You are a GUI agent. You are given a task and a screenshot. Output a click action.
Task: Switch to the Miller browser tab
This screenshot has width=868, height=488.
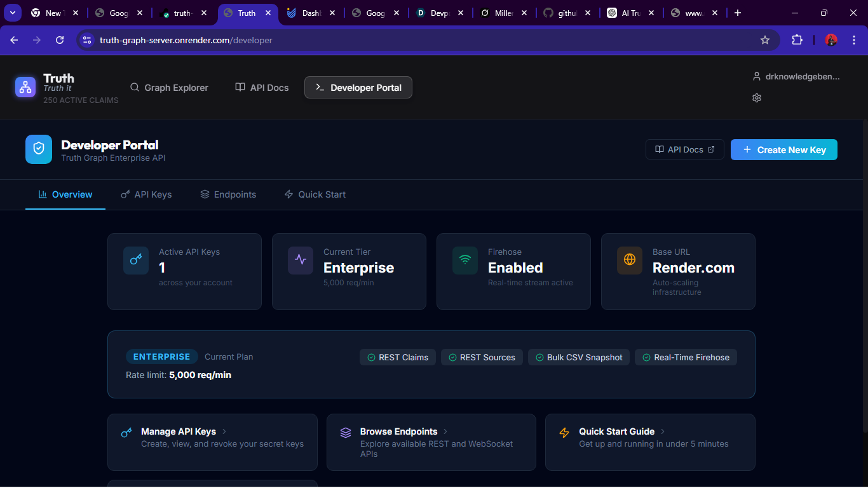tap(502, 13)
